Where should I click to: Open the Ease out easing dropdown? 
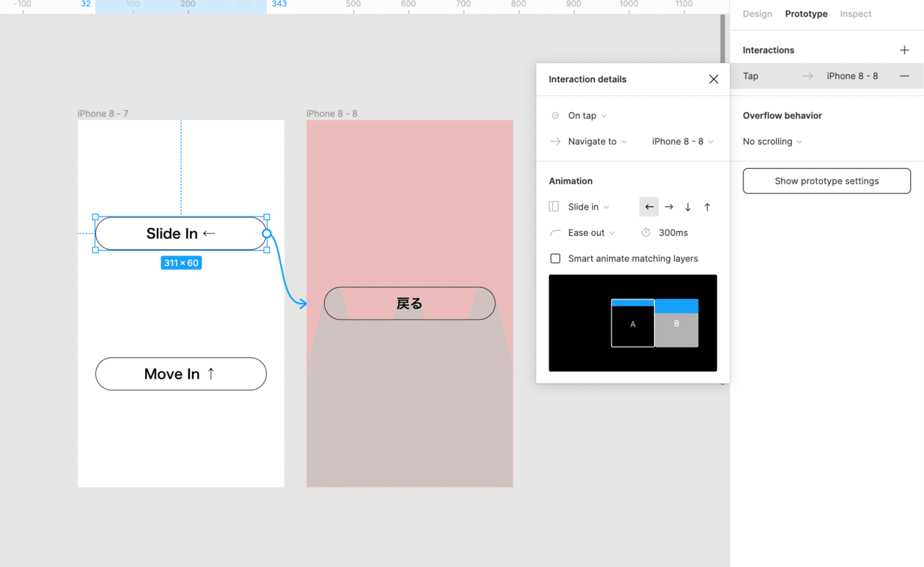[591, 233]
